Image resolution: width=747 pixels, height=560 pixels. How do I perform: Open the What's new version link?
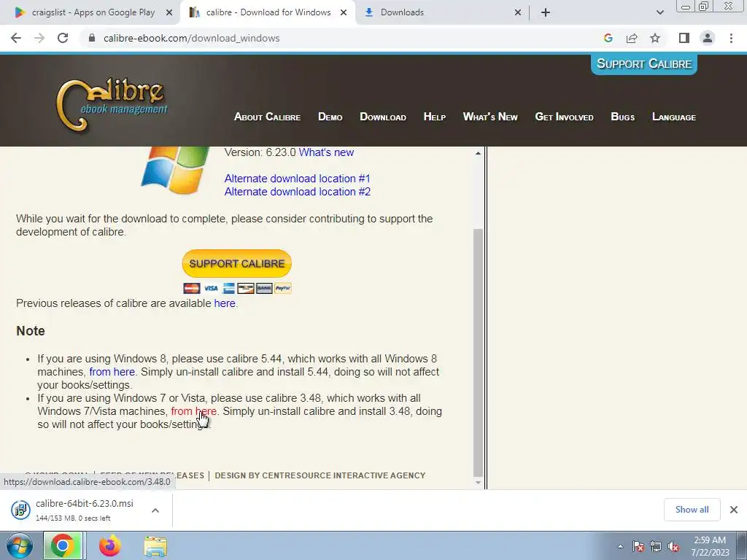click(x=326, y=152)
